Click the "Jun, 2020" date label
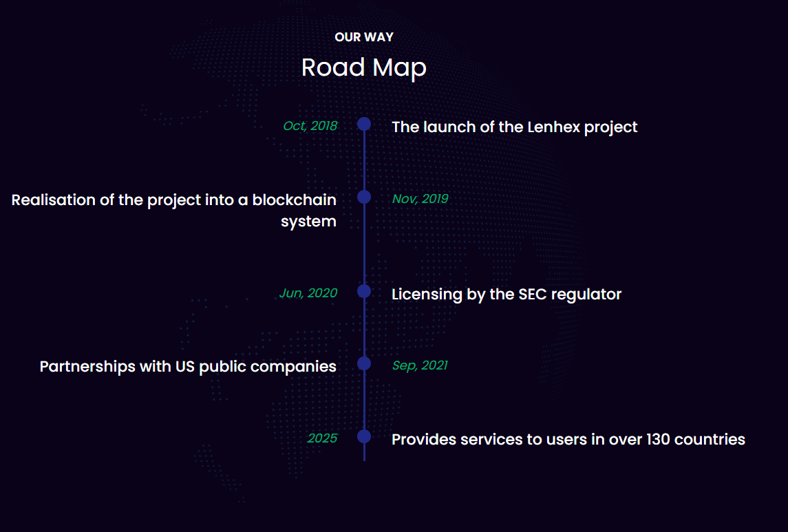This screenshot has width=788, height=532. click(308, 293)
